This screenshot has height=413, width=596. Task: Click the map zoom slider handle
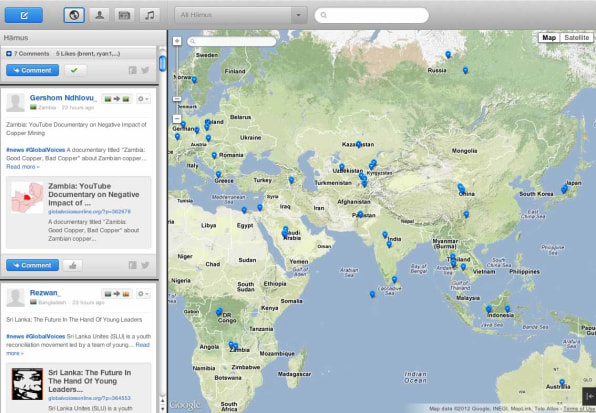[177, 99]
